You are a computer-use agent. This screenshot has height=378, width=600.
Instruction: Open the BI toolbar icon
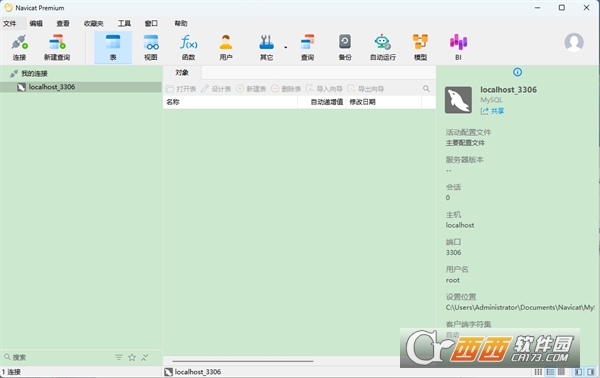(x=458, y=47)
